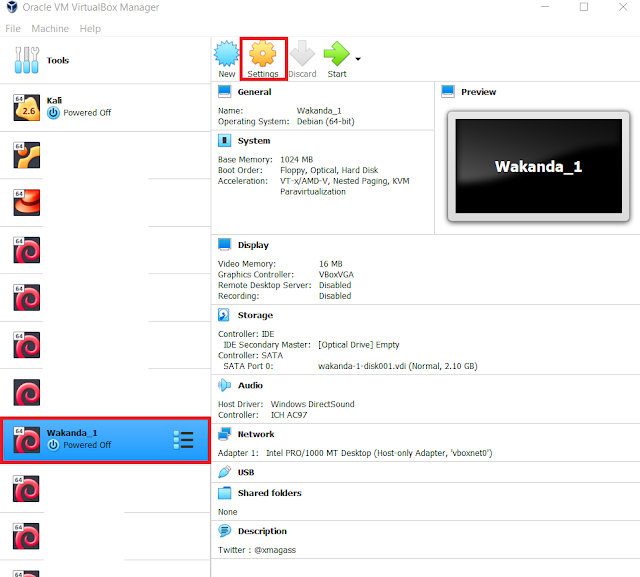The width and height of the screenshot is (640, 577).
Task: Click the 'VBoxVGA' graphics controller value
Action: [x=336, y=274]
